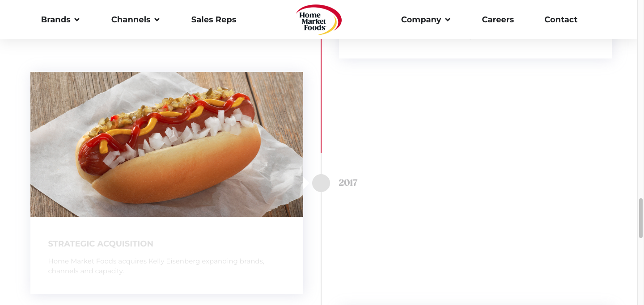Click the 2017 timeline circle marker
644x305 pixels.
321,183
